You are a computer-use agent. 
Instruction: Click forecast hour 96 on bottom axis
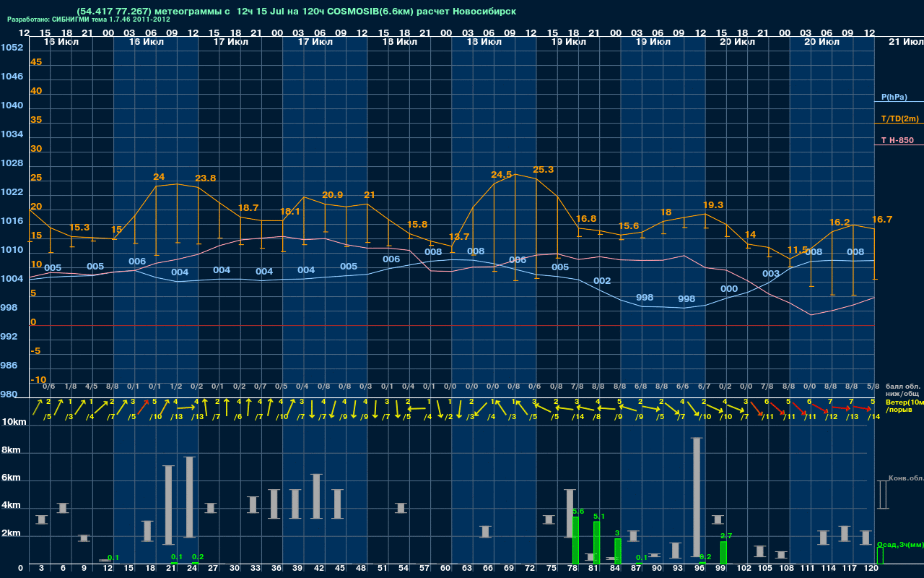coord(699,569)
